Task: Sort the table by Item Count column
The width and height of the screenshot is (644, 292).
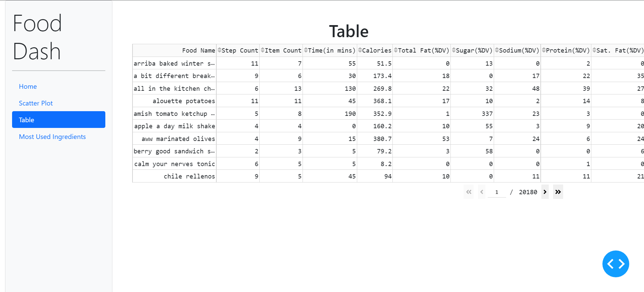Action: (262, 50)
